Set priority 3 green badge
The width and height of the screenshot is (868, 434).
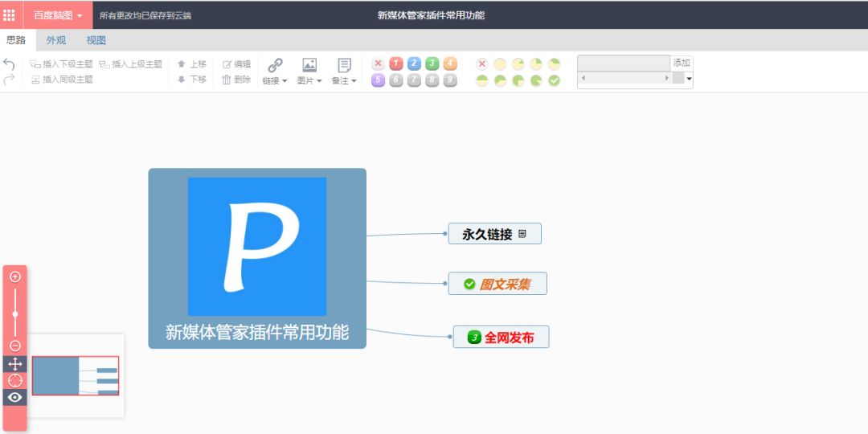point(432,63)
